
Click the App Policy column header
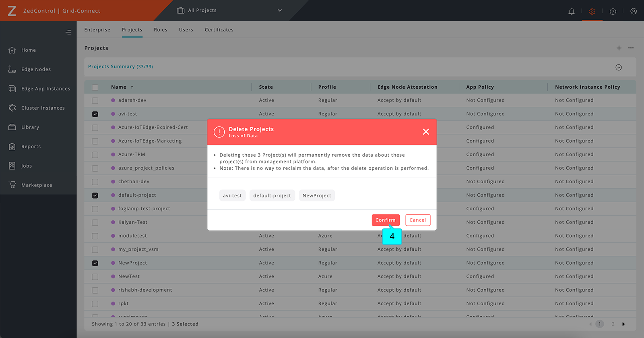point(480,87)
